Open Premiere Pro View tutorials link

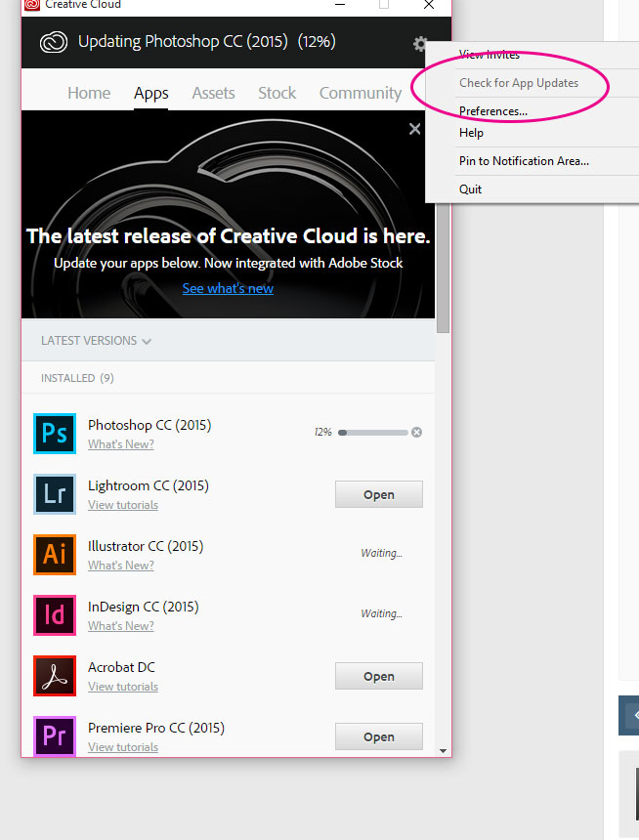point(123,747)
